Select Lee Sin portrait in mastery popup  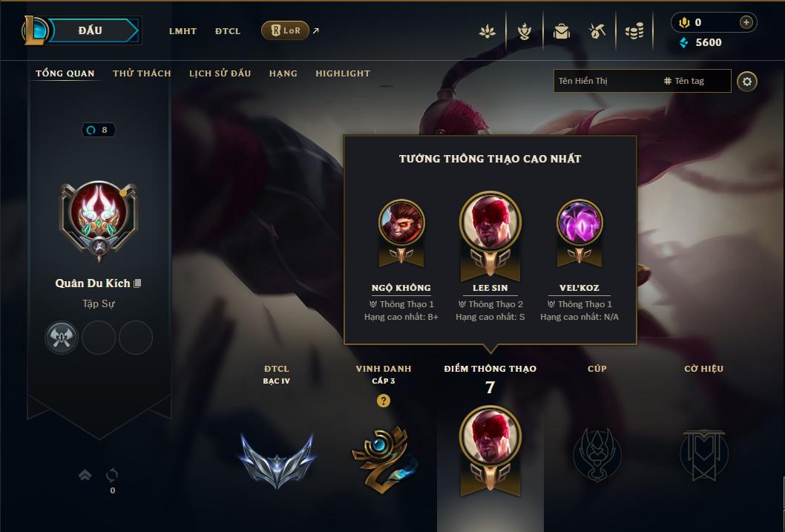pos(490,222)
